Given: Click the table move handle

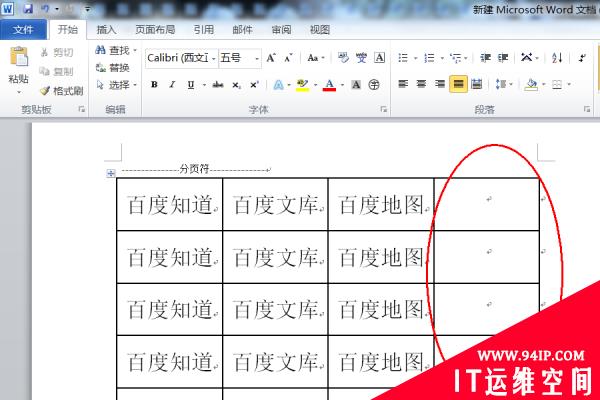Looking at the screenshot, I should coord(111,173).
